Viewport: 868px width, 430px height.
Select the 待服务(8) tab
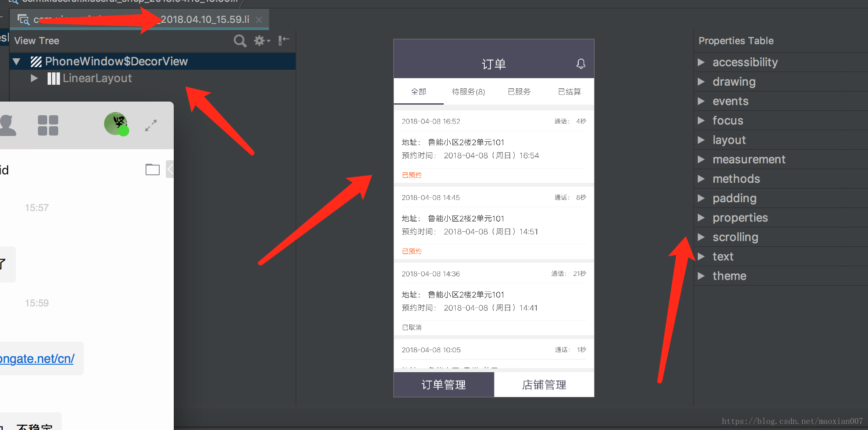468,92
